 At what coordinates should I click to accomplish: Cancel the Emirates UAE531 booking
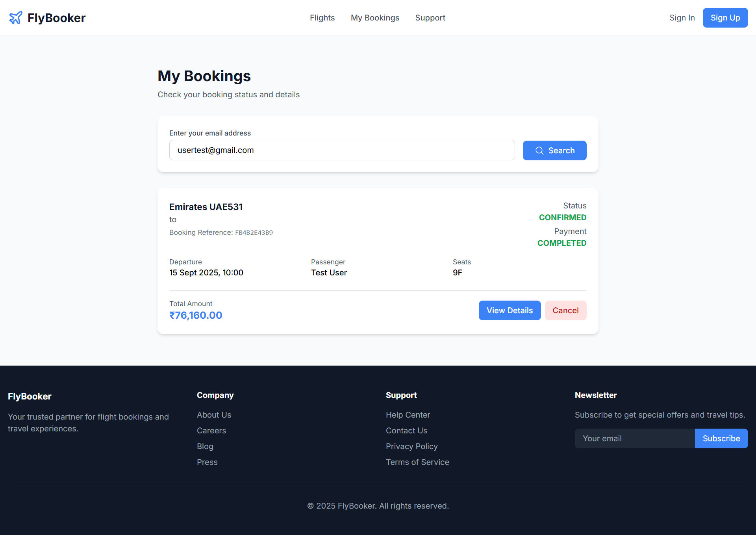point(565,310)
